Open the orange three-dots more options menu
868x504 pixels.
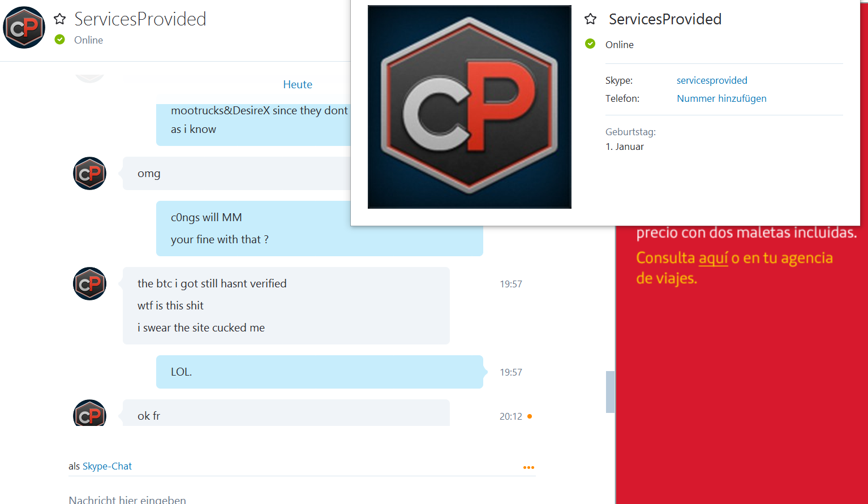coord(528,467)
